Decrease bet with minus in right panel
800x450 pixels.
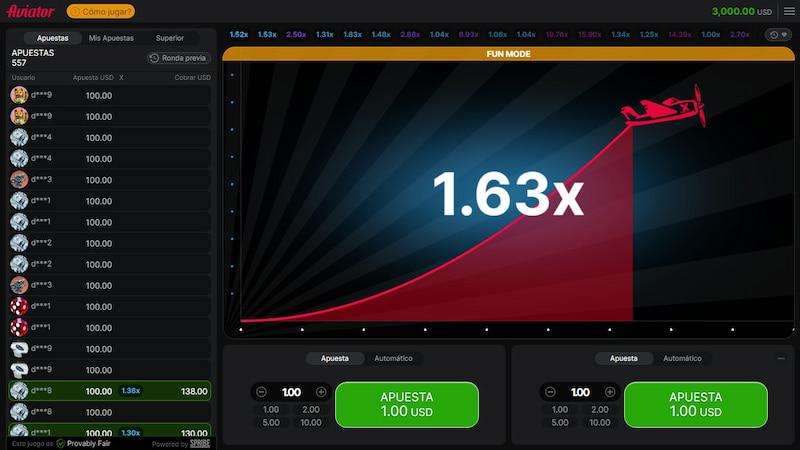[550, 392]
